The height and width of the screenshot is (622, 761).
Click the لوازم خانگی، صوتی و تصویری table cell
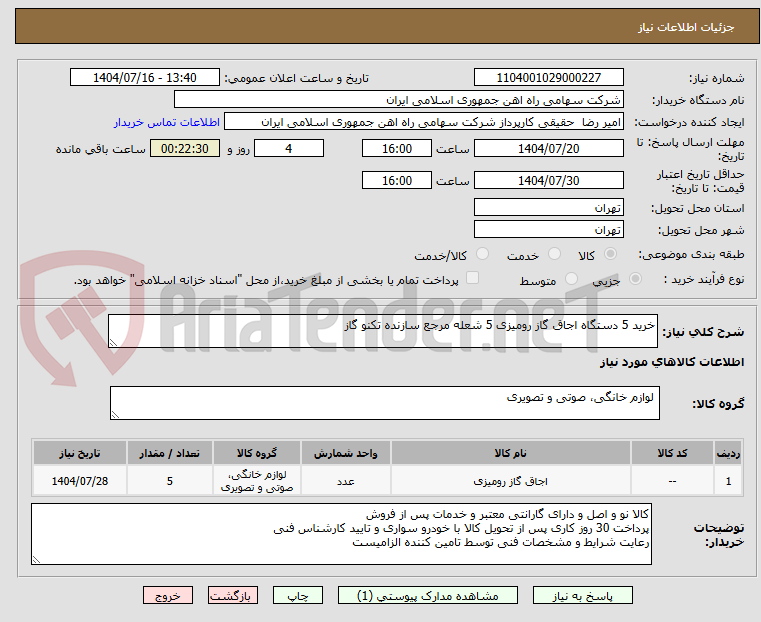257,481
